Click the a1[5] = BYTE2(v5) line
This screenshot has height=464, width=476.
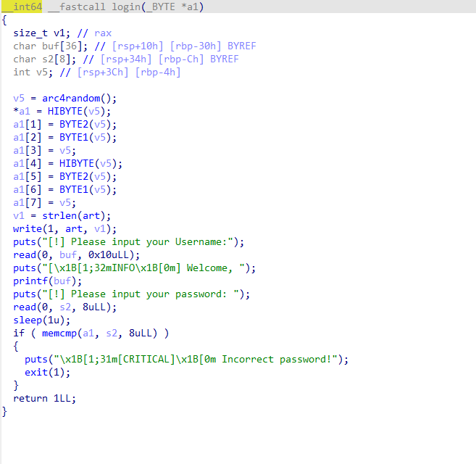click(x=64, y=177)
